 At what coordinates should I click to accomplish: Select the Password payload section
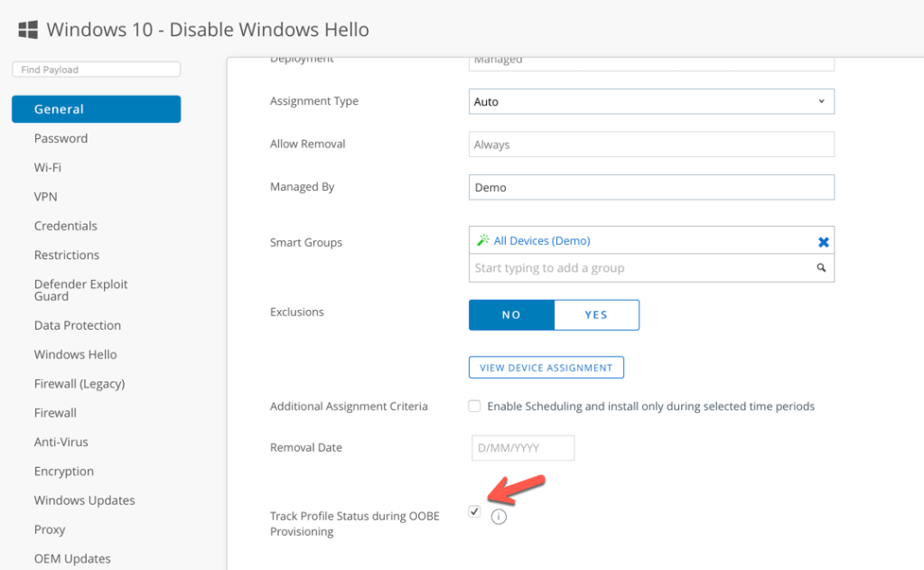pos(61,138)
